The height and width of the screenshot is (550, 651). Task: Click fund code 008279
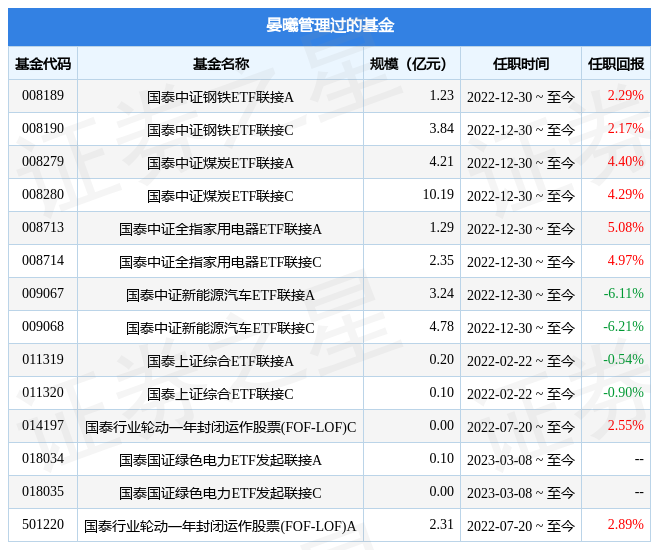43,161
